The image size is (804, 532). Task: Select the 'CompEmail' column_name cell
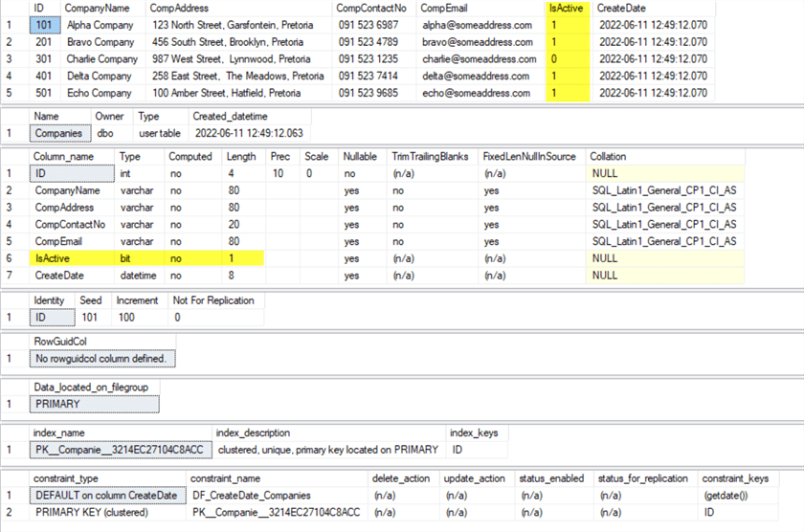click(58, 241)
